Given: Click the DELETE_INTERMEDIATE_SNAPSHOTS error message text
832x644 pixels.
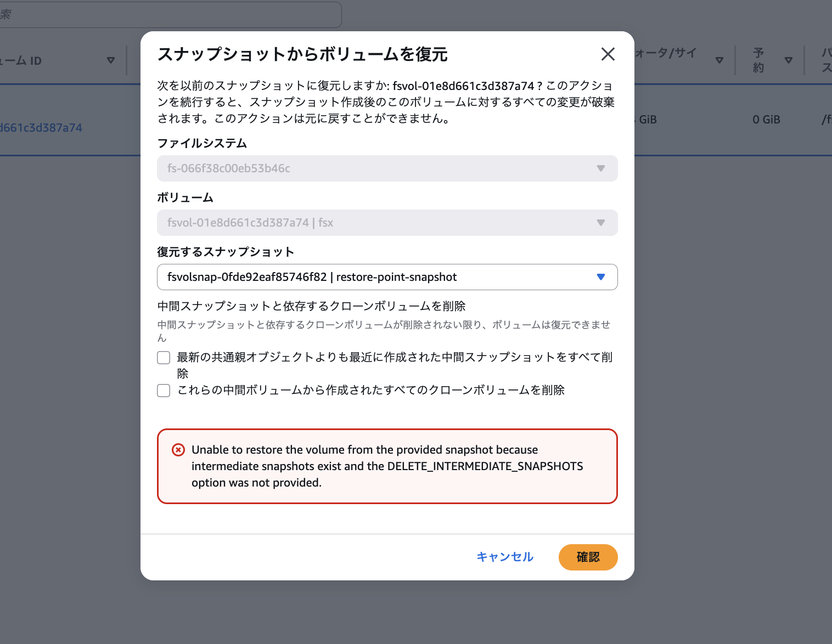Looking at the screenshot, I should (x=387, y=466).
